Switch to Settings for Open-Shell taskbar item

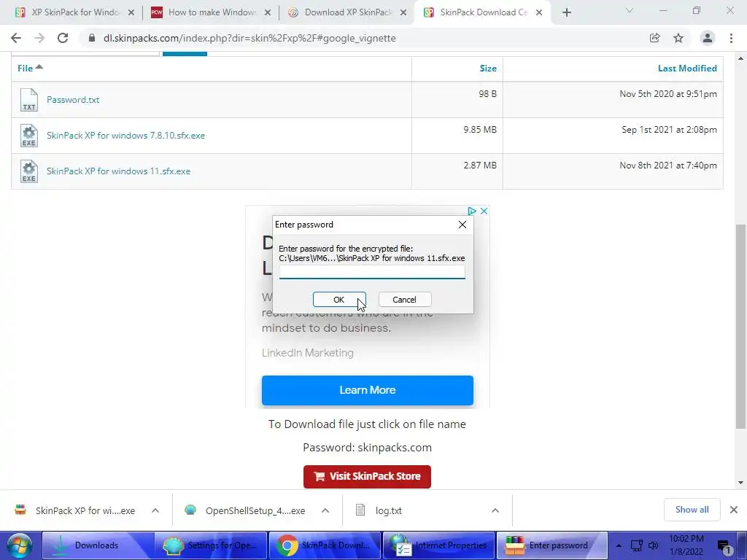(211, 545)
